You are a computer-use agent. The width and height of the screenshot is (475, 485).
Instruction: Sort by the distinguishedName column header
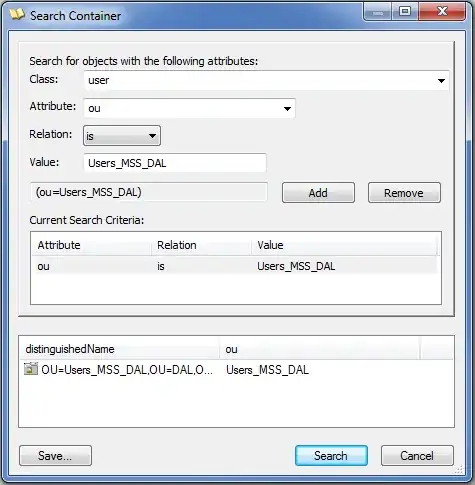point(119,349)
